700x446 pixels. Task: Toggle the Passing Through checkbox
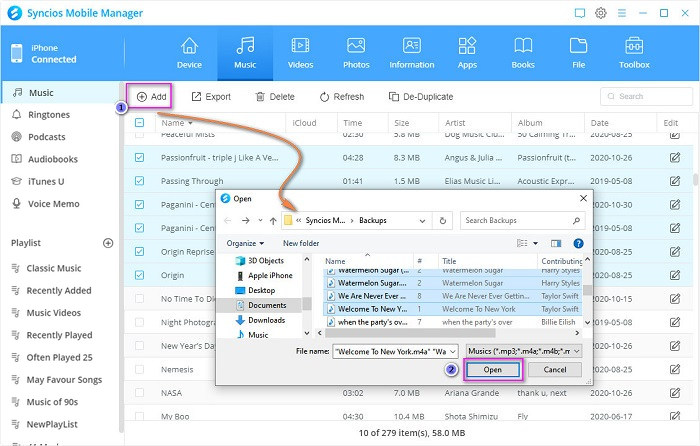pyautogui.click(x=139, y=181)
